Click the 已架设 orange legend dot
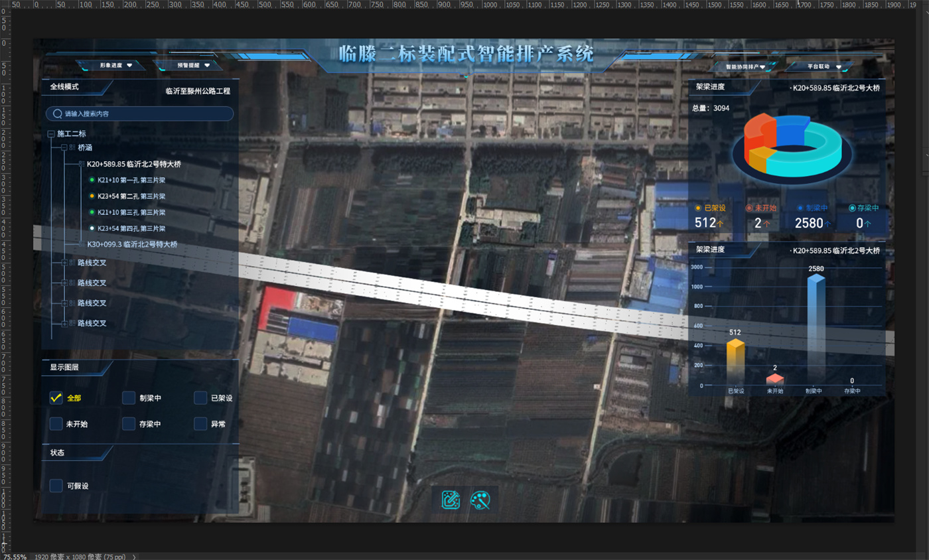 (x=698, y=208)
